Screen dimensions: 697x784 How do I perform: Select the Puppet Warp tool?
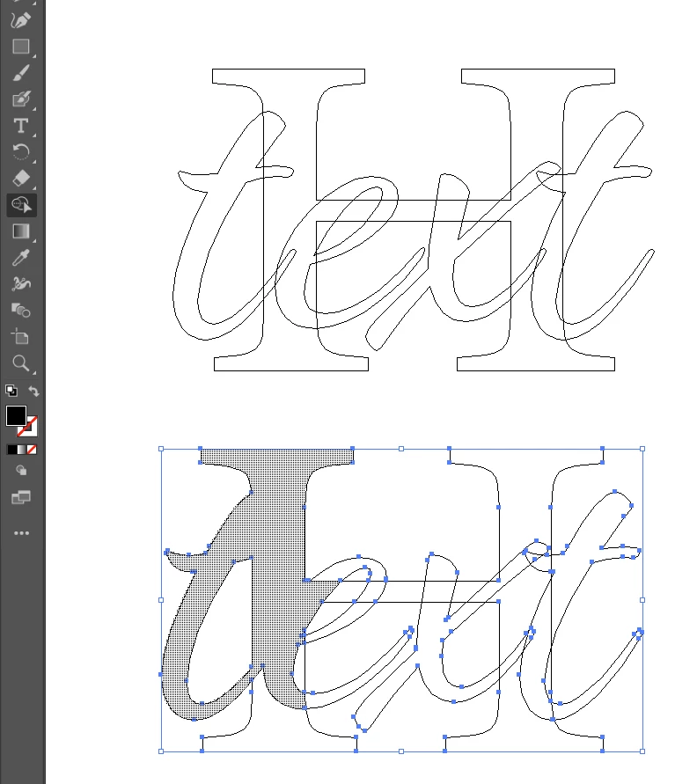click(x=20, y=283)
